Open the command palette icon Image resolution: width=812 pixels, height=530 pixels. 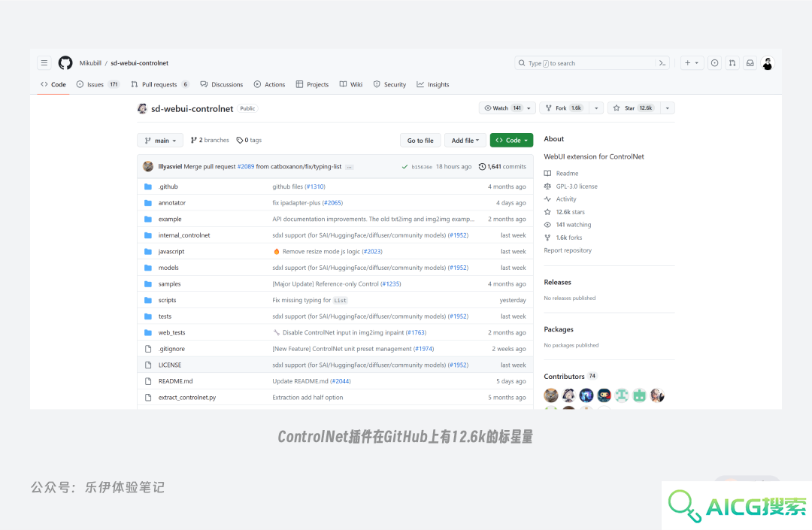point(662,63)
